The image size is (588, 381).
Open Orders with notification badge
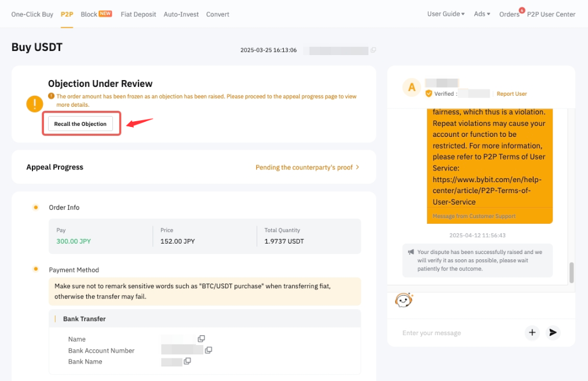tap(510, 14)
